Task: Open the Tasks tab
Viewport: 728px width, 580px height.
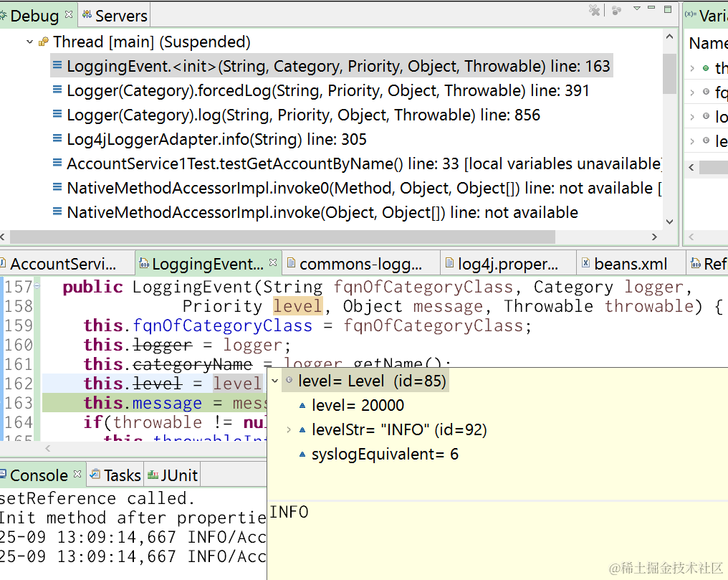Action: (115, 475)
